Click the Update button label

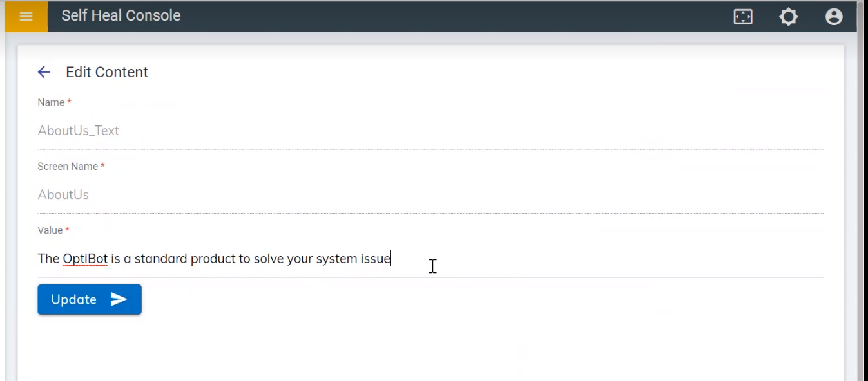pyautogui.click(x=74, y=299)
